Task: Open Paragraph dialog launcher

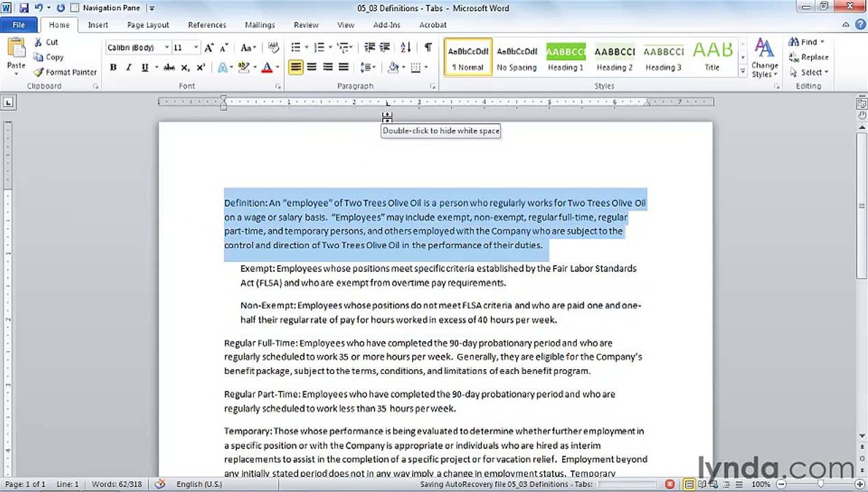Action: [433, 87]
